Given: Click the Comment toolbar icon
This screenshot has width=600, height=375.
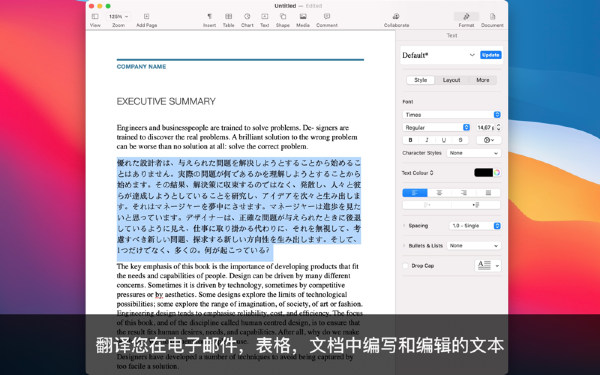Looking at the screenshot, I should click(327, 16).
